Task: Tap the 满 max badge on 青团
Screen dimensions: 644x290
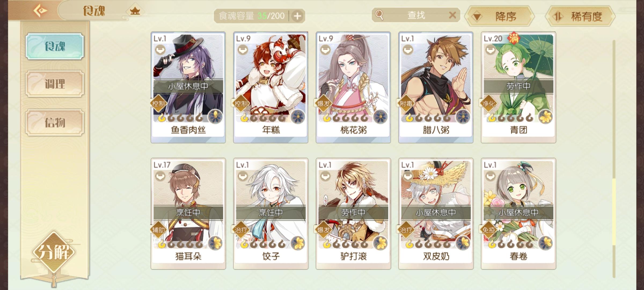Action: (x=514, y=38)
